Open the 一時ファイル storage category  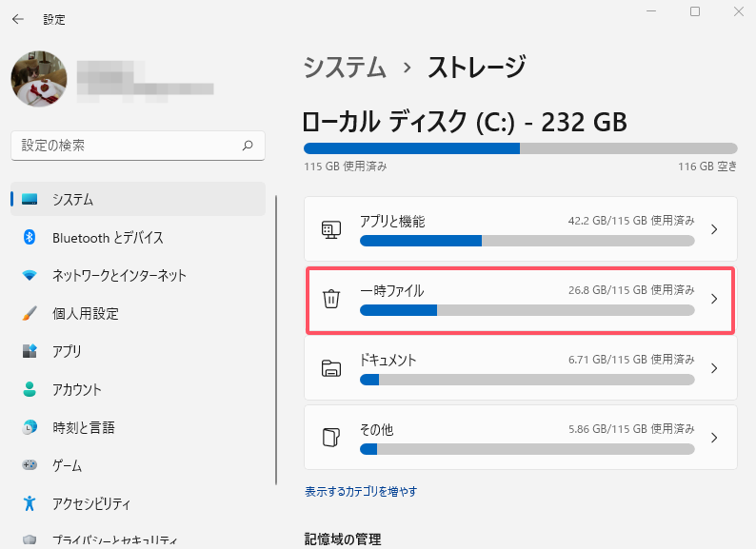(521, 301)
